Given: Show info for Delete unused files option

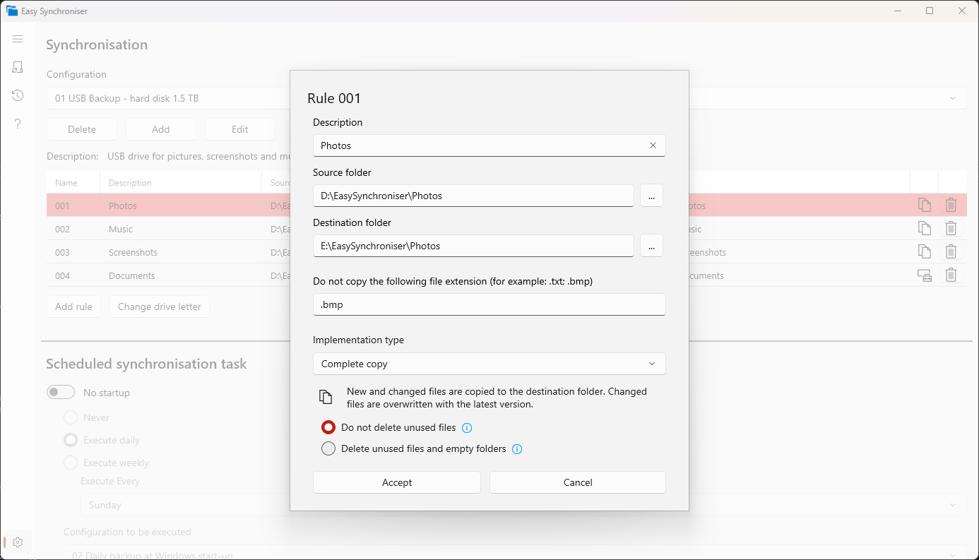Looking at the screenshot, I should pos(516,449).
